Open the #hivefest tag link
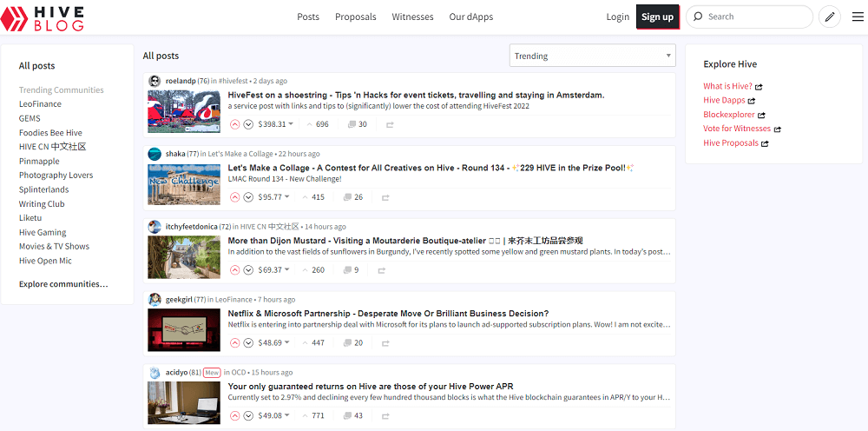The image size is (868, 431). 233,81
